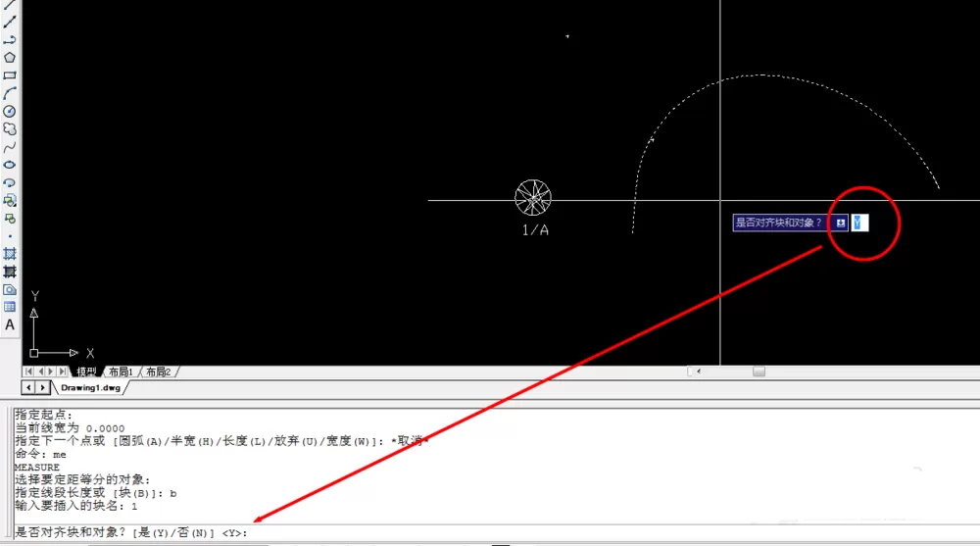Select the Drawing1.dwg document tab
Screen dimensions: 980x546
[90, 388]
